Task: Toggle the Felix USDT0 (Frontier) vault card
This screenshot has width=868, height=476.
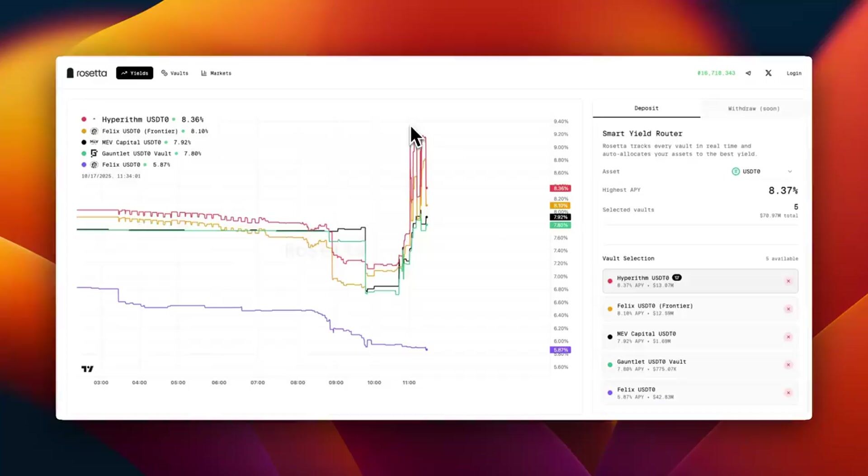Action: coord(700,309)
